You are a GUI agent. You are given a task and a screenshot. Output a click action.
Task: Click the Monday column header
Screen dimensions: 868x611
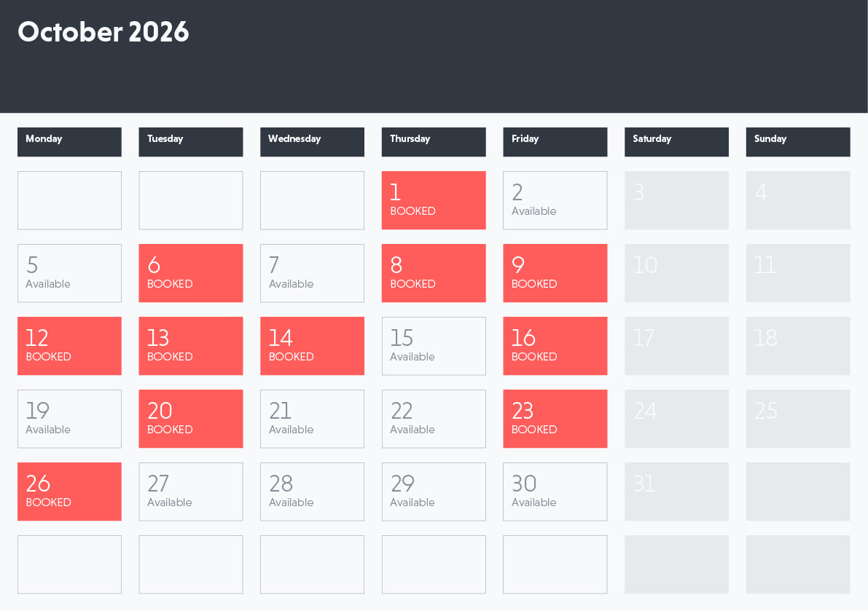(x=69, y=142)
